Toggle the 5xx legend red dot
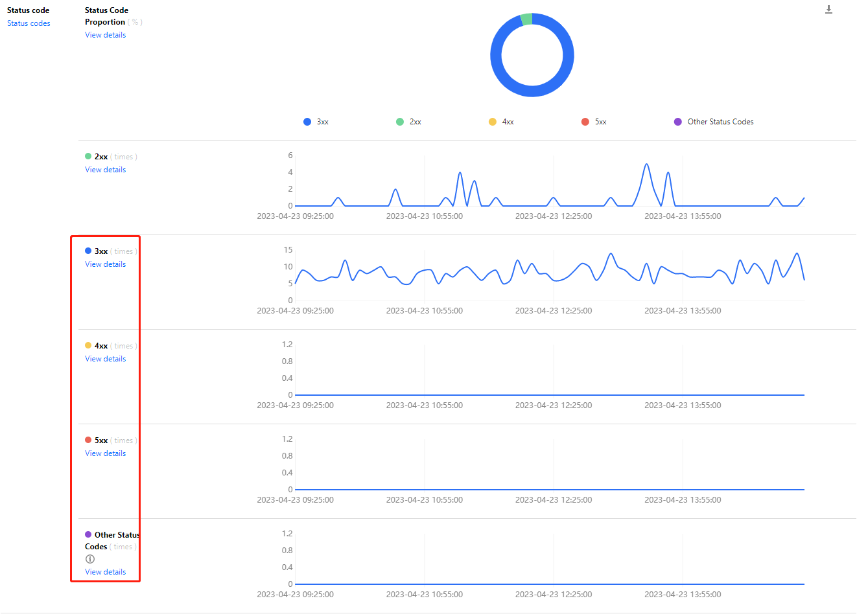 [x=585, y=122]
